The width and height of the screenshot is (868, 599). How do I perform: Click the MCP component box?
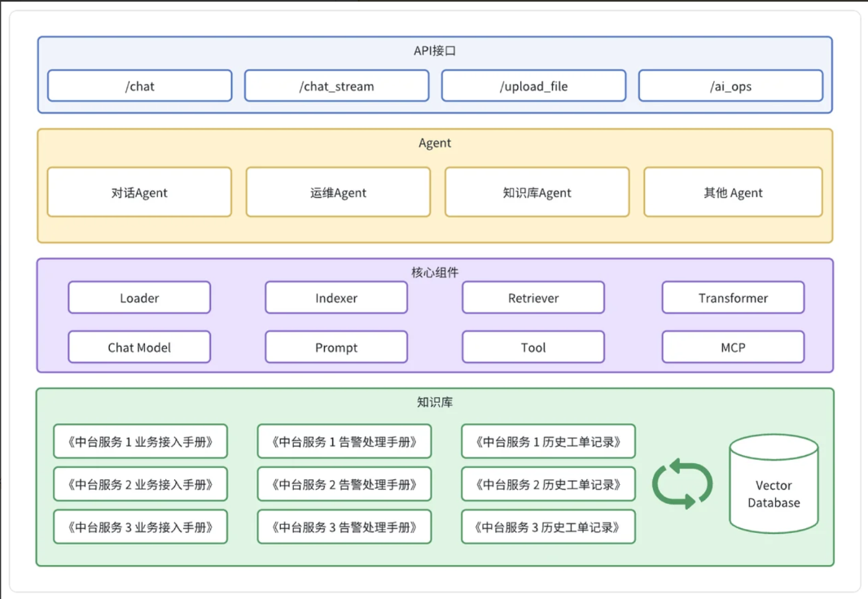(x=733, y=348)
